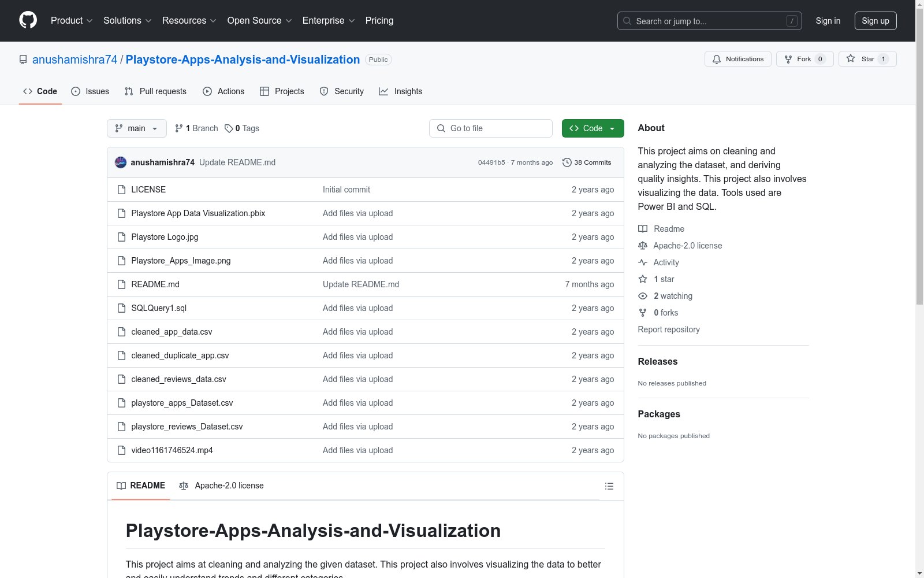Switch to the Actions tab
This screenshot has width=924, height=578.
(223, 91)
